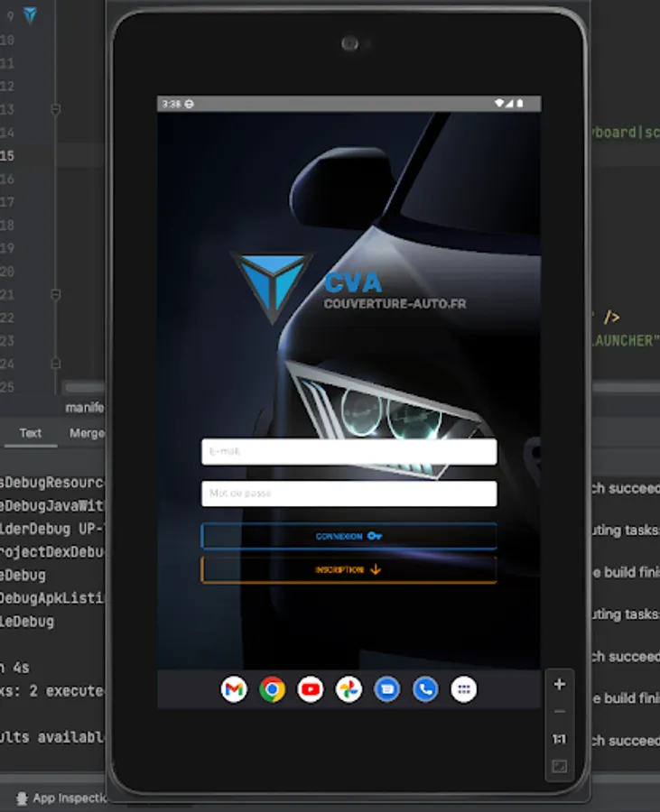Tap the CONNEXION button
This screenshot has width=660, height=812.
point(349,536)
